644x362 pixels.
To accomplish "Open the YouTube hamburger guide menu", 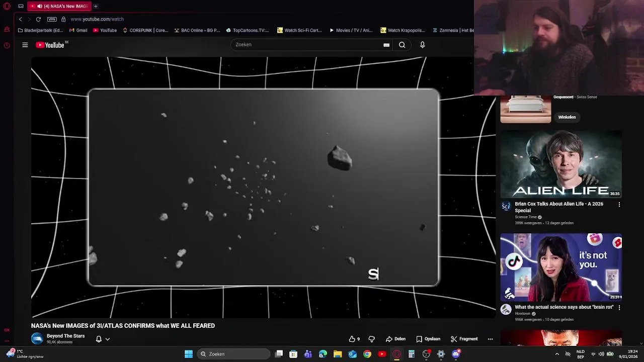I will 25,45.
